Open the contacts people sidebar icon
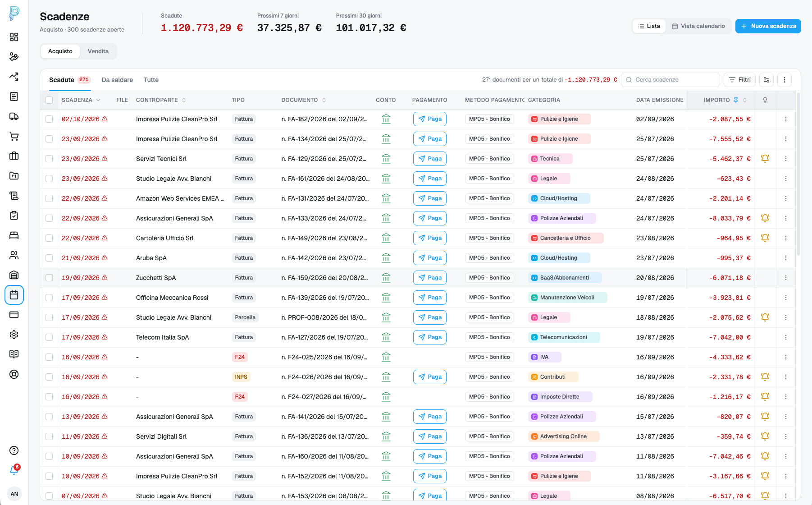 tap(14, 255)
